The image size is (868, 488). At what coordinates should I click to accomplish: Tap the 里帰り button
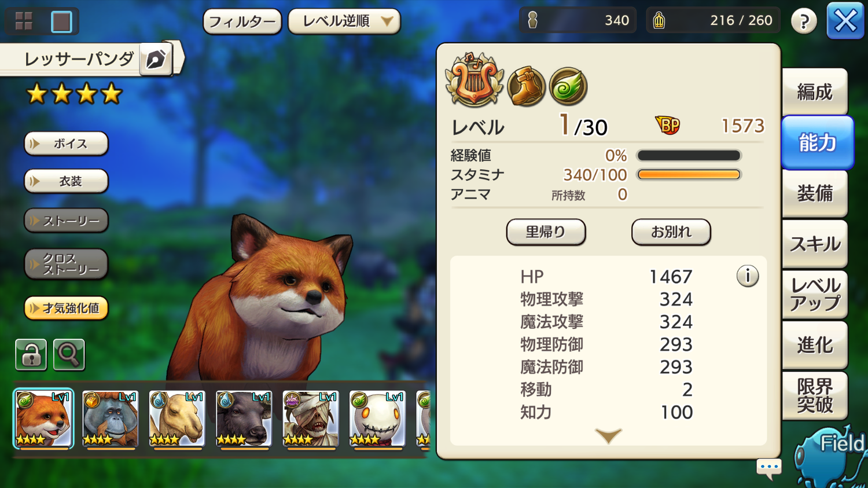(546, 232)
